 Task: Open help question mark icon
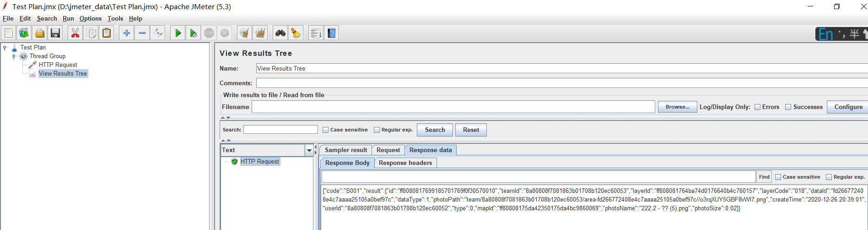coord(332,33)
